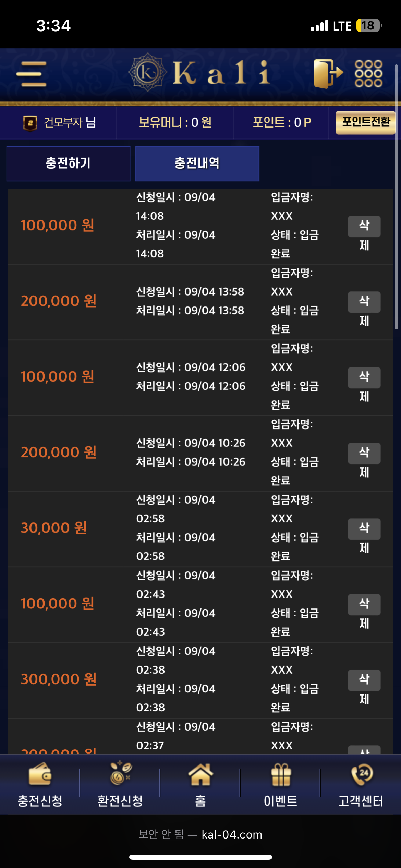401x868 pixels.
Task: Tap the wallet icon for 충전신청
Action: [x=40, y=774]
